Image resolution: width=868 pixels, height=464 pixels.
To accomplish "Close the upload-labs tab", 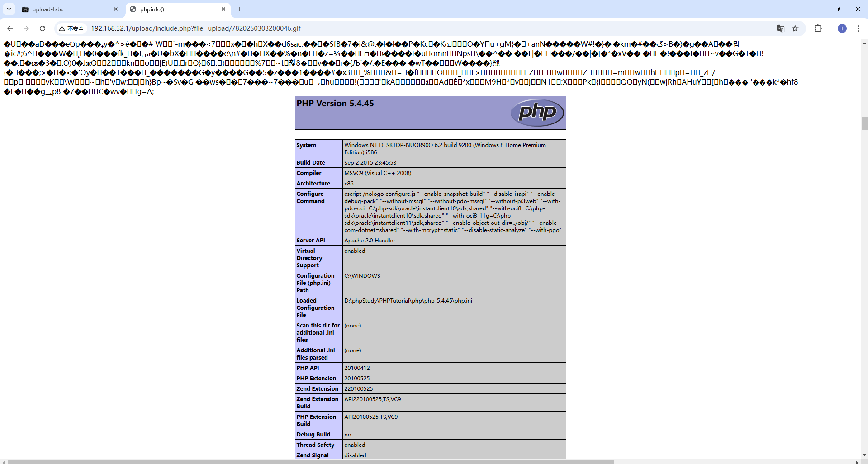I will point(115,9).
